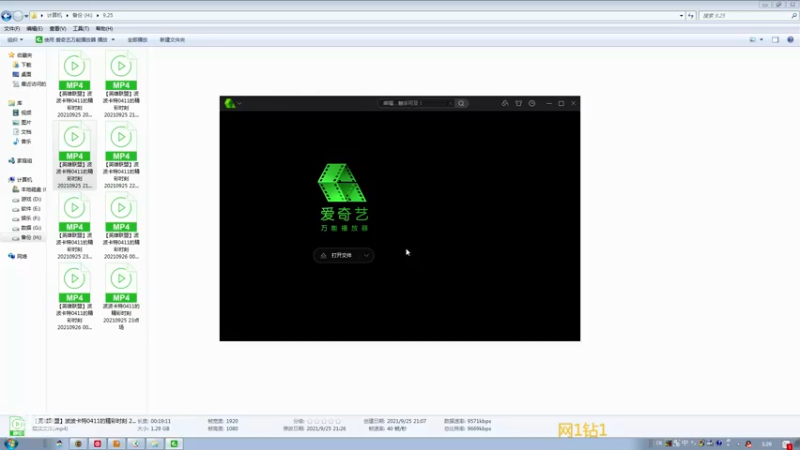
Task: Open the red taskbar application icon
Action: point(97,443)
